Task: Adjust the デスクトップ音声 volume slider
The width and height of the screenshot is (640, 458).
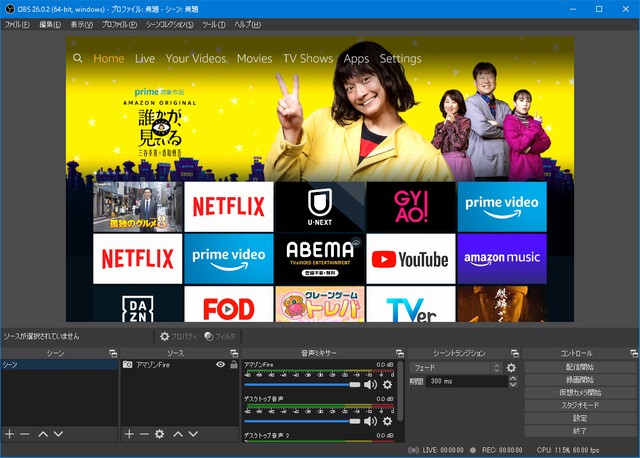Action: 302,421
